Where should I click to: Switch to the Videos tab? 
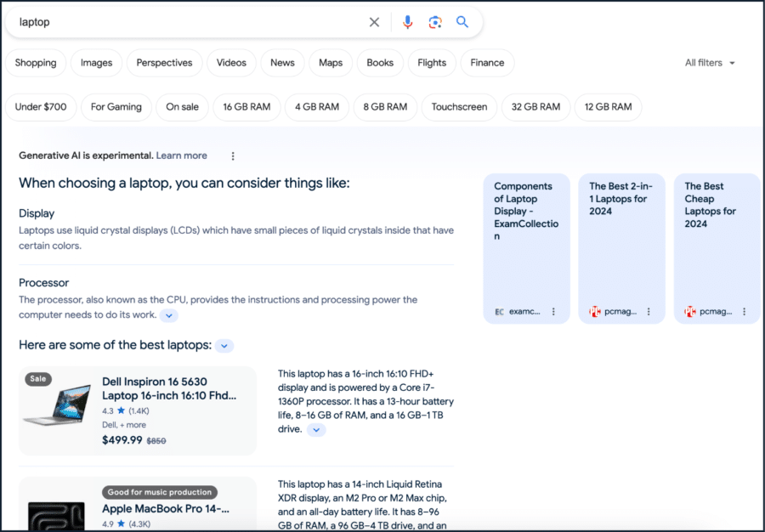(x=231, y=63)
